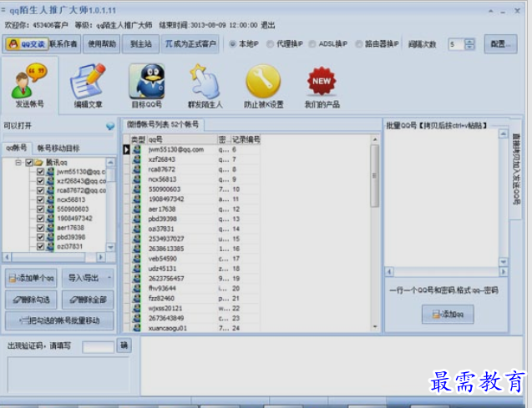Click the 使用帮助 button
The image size is (532, 408).
point(101,44)
